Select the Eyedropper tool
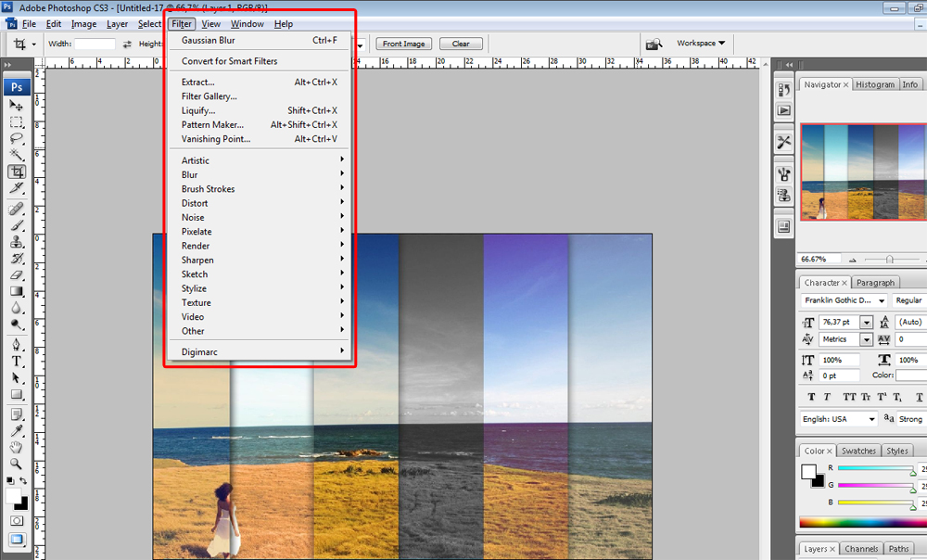 click(17, 431)
